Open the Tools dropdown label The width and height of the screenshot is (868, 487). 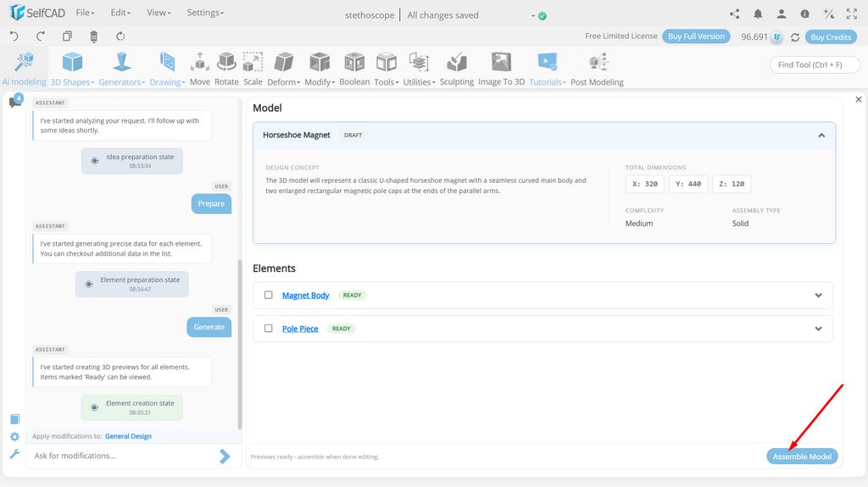(x=386, y=82)
